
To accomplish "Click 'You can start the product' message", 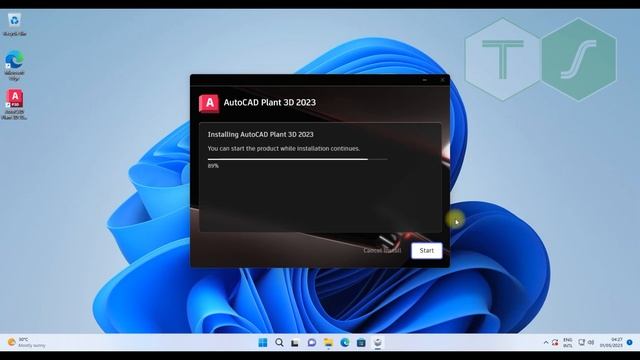I will (284, 149).
